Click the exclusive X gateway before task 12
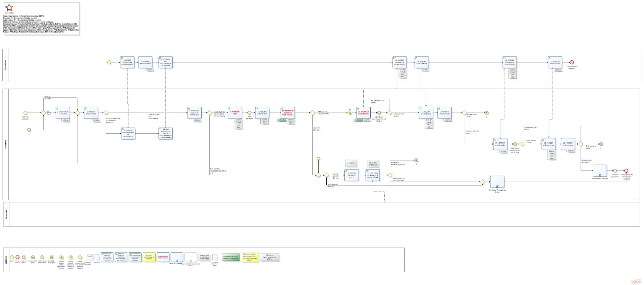Viewport: 644px width, 285px height. point(350,113)
